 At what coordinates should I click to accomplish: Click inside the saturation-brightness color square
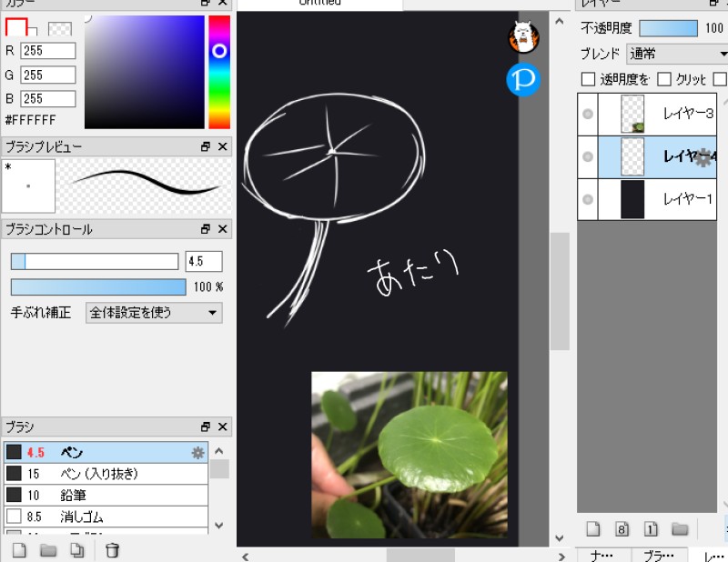(145, 72)
